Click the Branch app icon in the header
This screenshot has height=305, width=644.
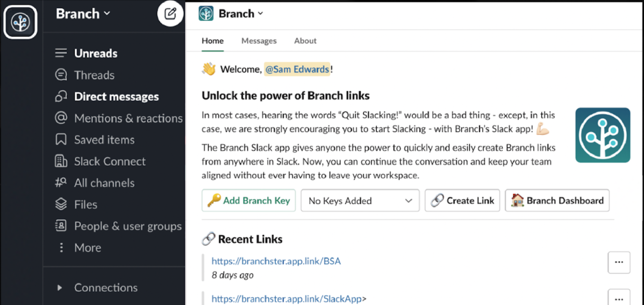coord(206,14)
